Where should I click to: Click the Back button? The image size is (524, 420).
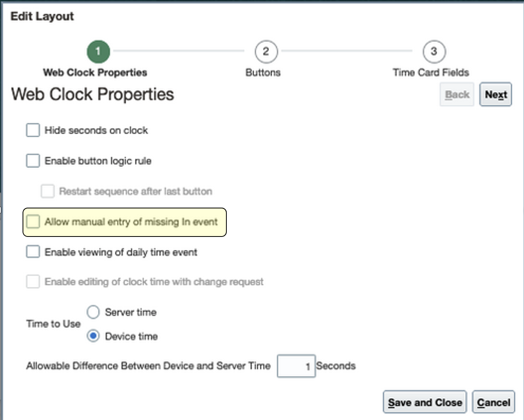coord(457,94)
